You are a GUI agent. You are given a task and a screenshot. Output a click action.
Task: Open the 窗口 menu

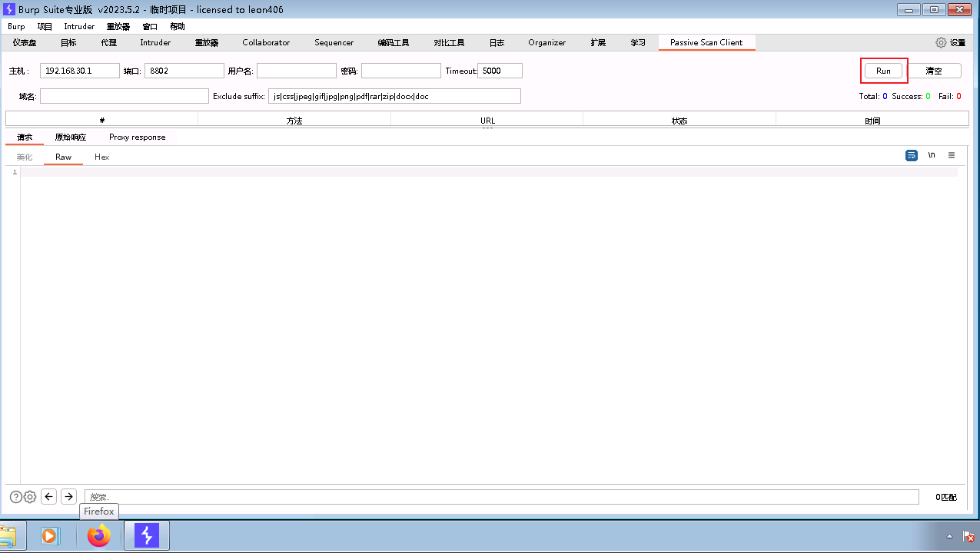(x=150, y=26)
